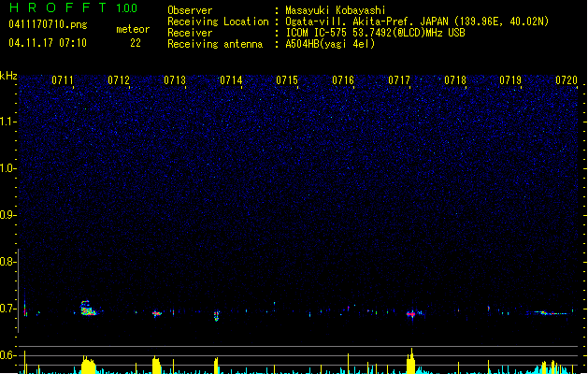
Task: Click the kHz axis unit label
Action: click(8, 76)
